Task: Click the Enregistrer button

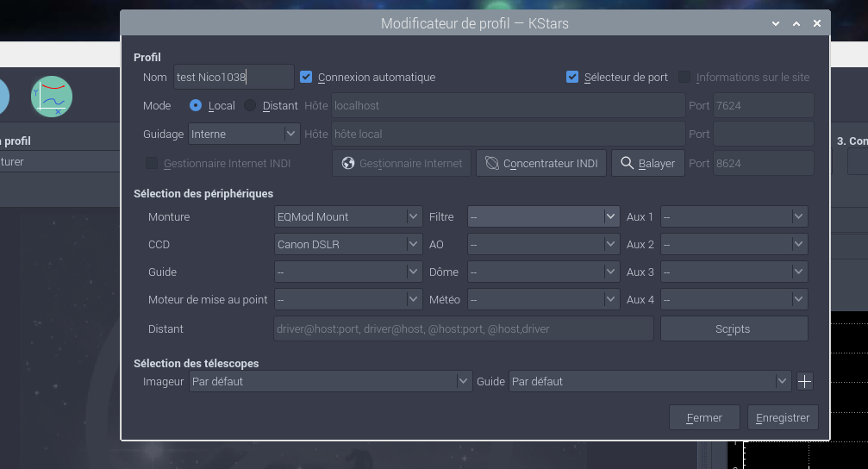Action: pyautogui.click(x=783, y=417)
